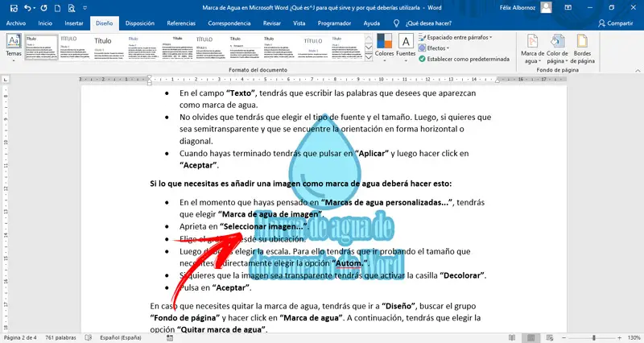The width and height of the screenshot is (644, 343).
Task: Open the Vista tab
Action: [x=299, y=23]
